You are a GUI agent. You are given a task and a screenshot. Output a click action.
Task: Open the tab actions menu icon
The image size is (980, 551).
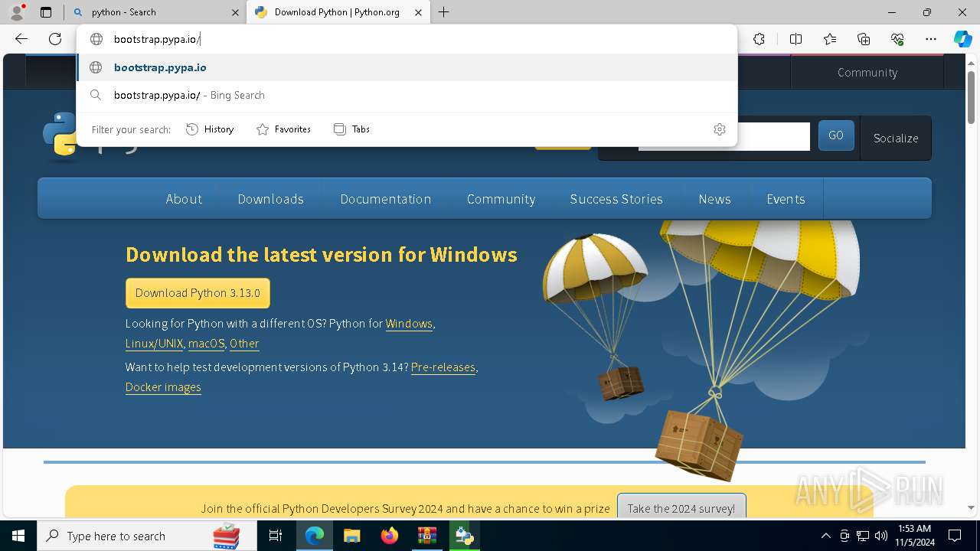[x=46, y=12]
